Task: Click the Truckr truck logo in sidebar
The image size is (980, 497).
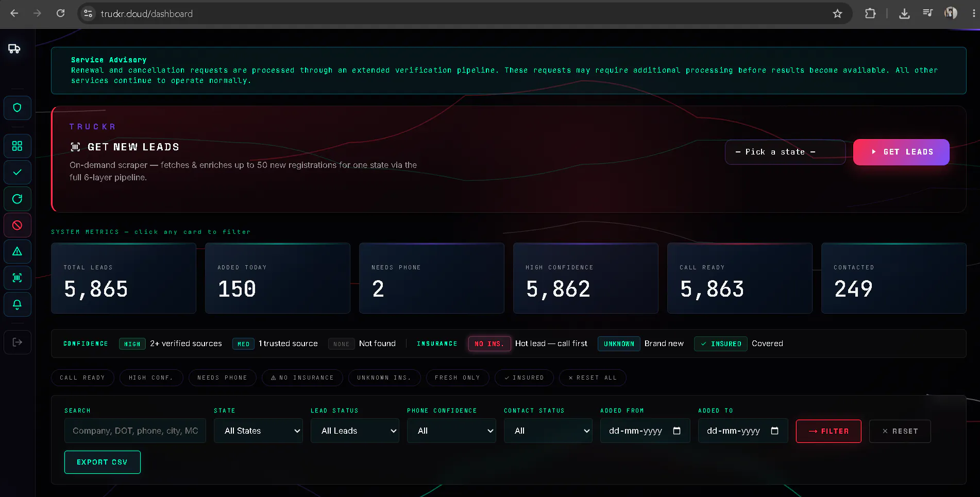Action: coord(14,49)
